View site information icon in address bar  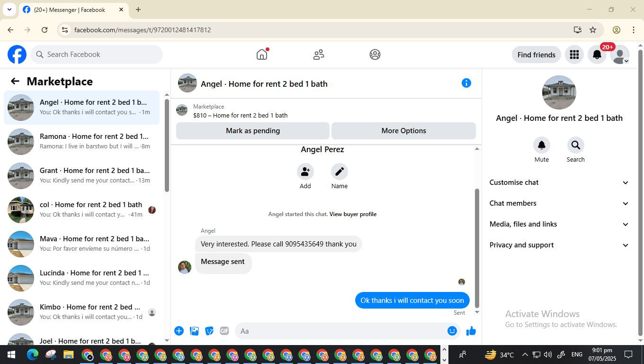[65, 30]
